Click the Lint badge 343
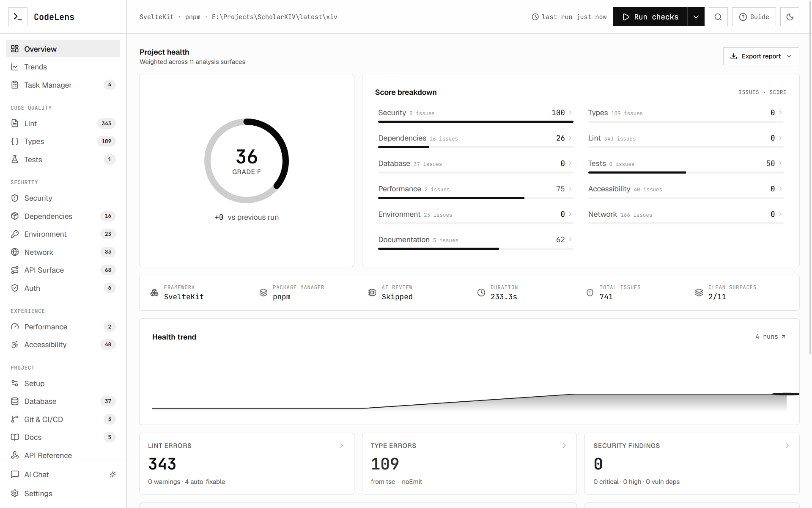Image resolution: width=812 pixels, height=508 pixels. click(107, 124)
